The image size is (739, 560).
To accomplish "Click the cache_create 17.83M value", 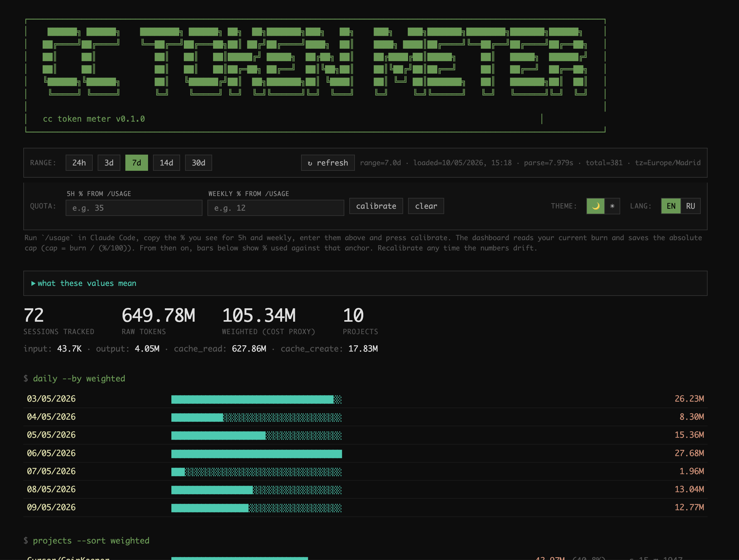I will click(363, 349).
